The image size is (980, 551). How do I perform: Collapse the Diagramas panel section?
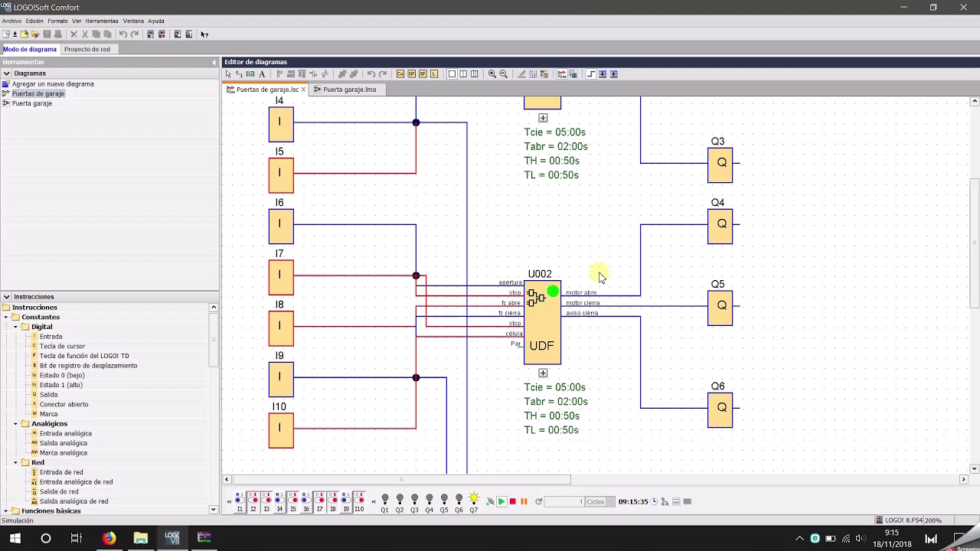coord(6,73)
